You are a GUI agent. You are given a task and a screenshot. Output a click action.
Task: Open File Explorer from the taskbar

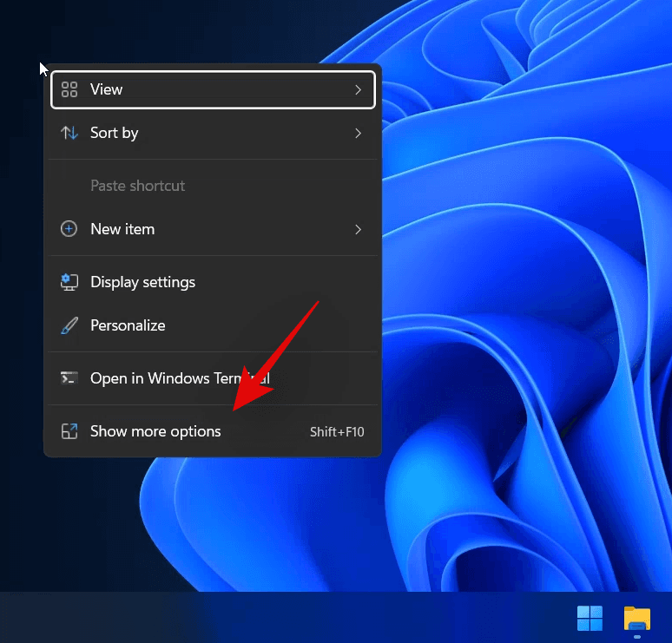click(637, 619)
